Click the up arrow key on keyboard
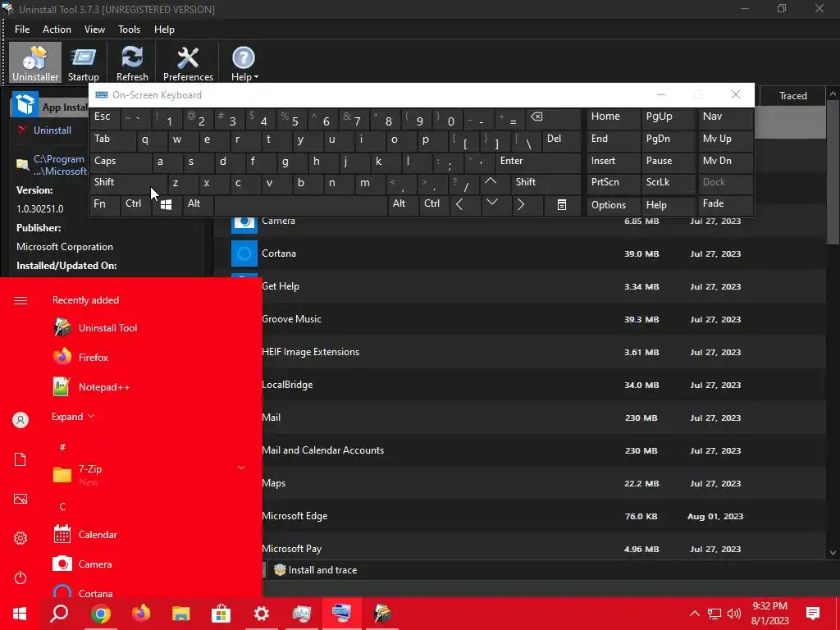This screenshot has width=840, height=630. coord(495,184)
